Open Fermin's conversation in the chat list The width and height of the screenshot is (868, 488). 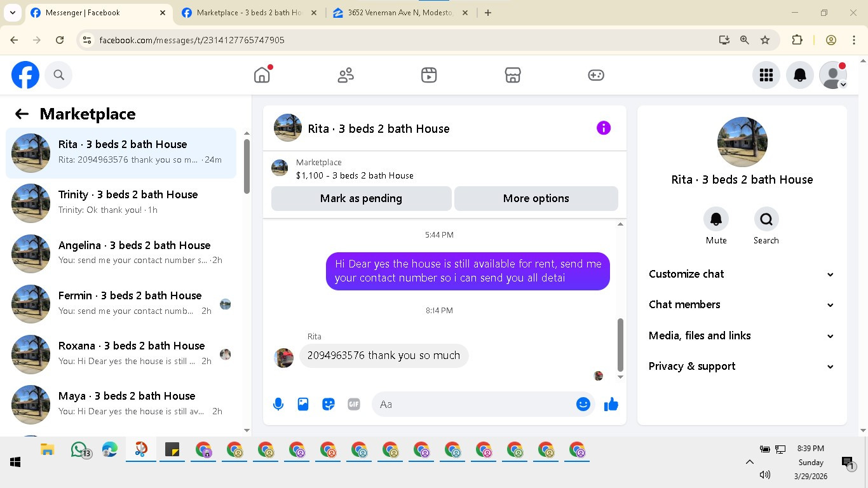tap(121, 304)
